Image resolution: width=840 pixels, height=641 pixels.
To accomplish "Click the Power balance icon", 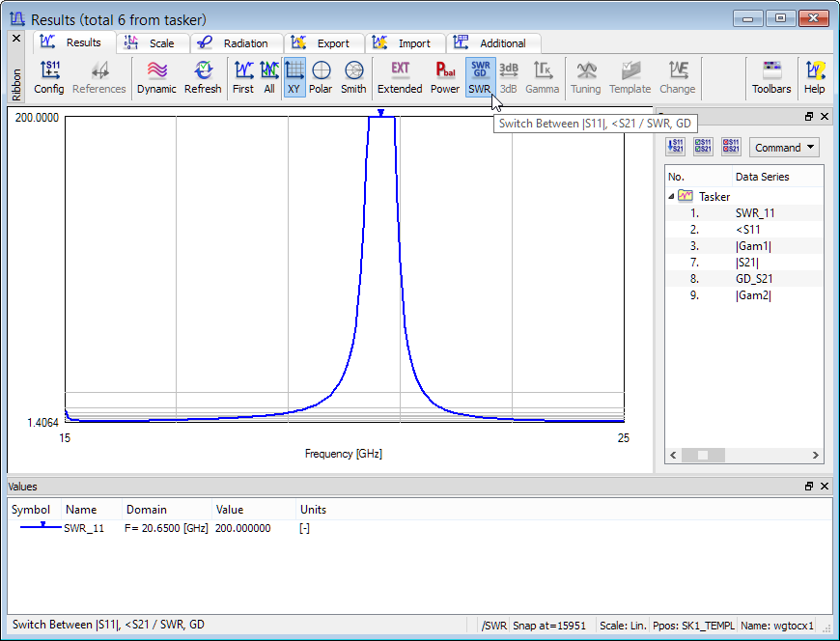I will click(x=445, y=77).
